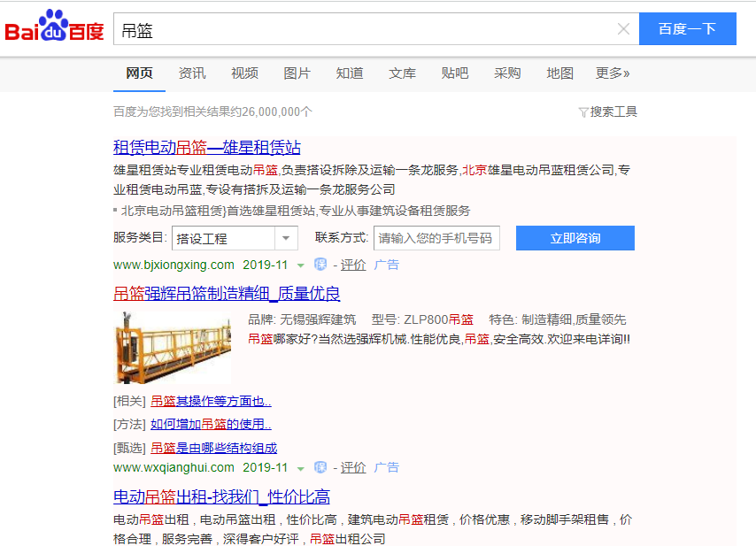Image resolution: width=756 pixels, height=546 pixels.
Task: Click the phone number input field
Action: click(x=436, y=238)
